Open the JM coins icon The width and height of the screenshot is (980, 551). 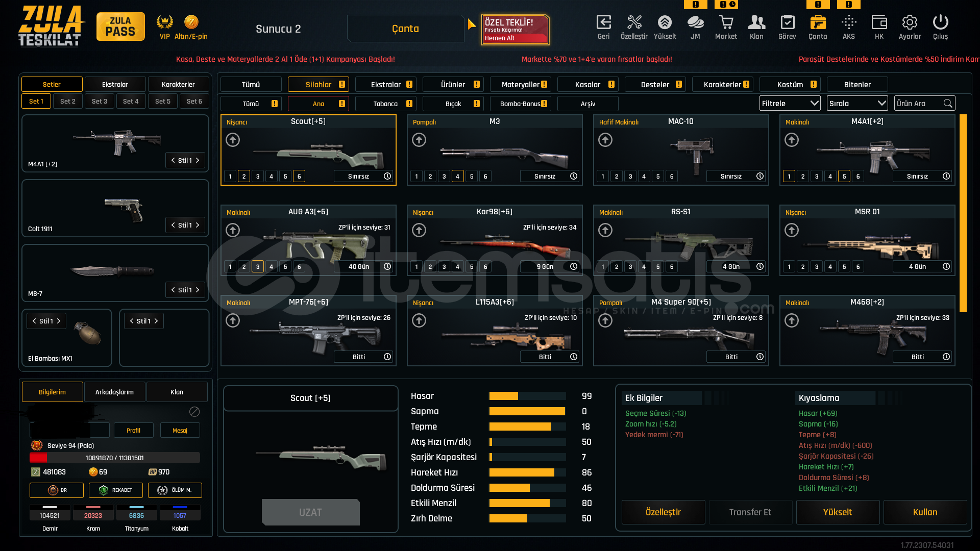695,27
